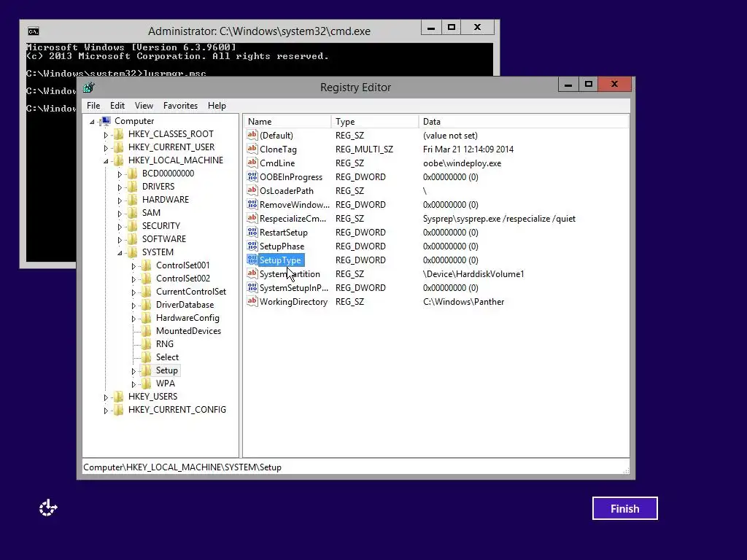
Task: Click the SetupType DWORD icon
Action: tap(252, 260)
